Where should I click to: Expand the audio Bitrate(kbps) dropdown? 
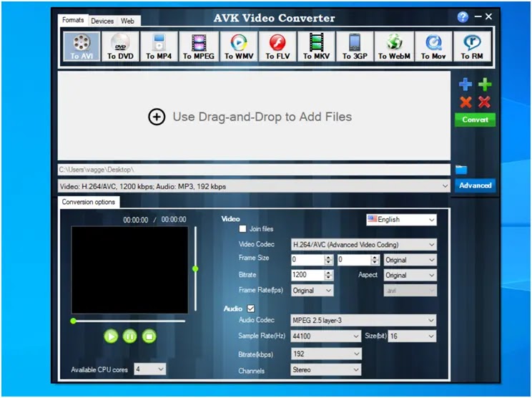pos(326,354)
